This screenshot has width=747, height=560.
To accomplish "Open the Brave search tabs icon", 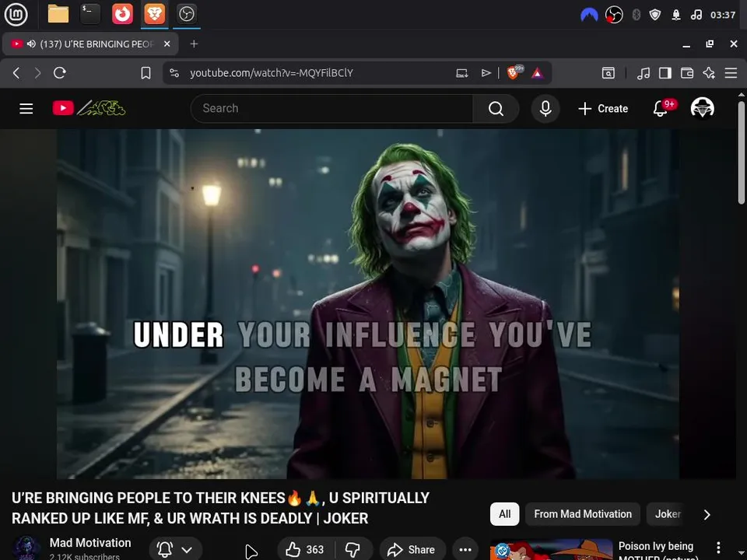I will (608, 73).
